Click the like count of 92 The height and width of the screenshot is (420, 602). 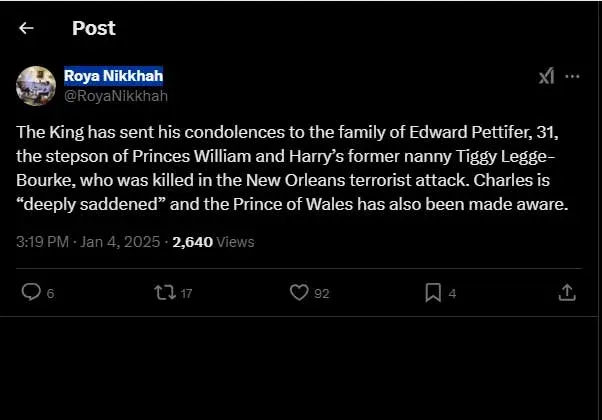tap(321, 293)
